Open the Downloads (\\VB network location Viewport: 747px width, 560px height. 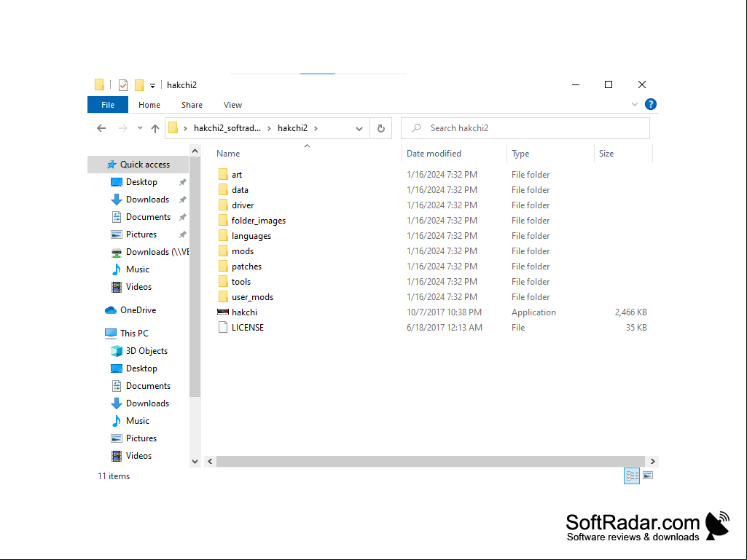coord(149,252)
